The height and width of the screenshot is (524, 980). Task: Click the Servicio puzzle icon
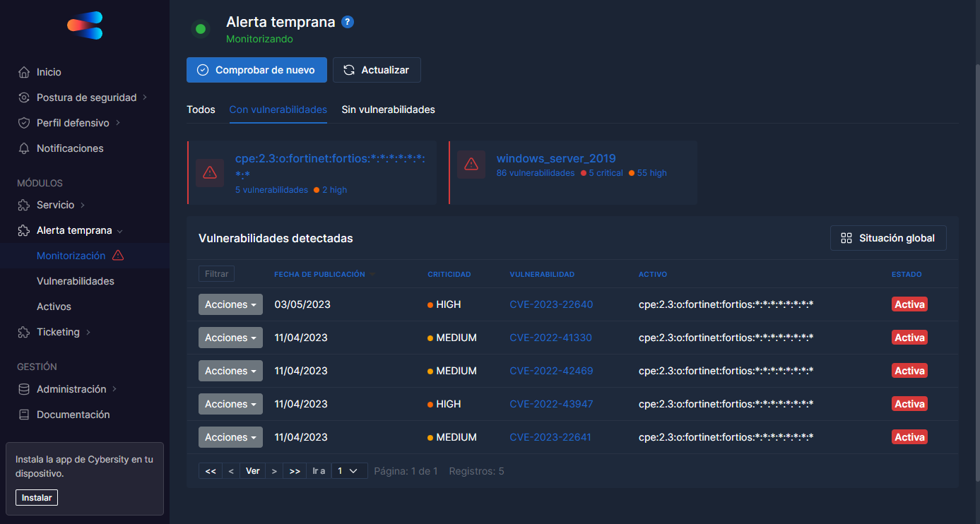pos(24,205)
